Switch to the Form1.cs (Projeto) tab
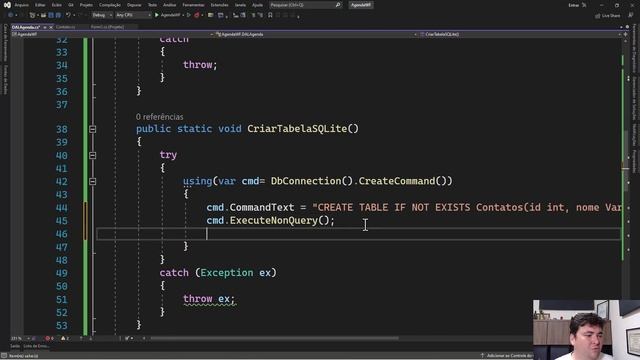The width and height of the screenshot is (640, 360). click(107, 27)
